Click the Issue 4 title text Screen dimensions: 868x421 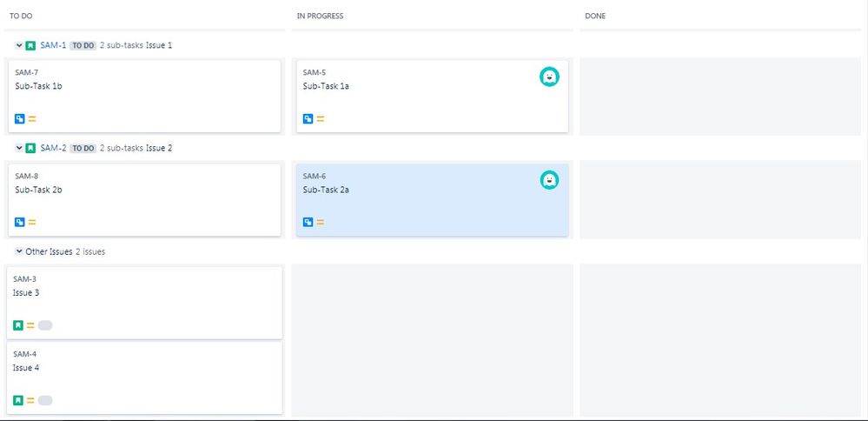[x=26, y=367]
